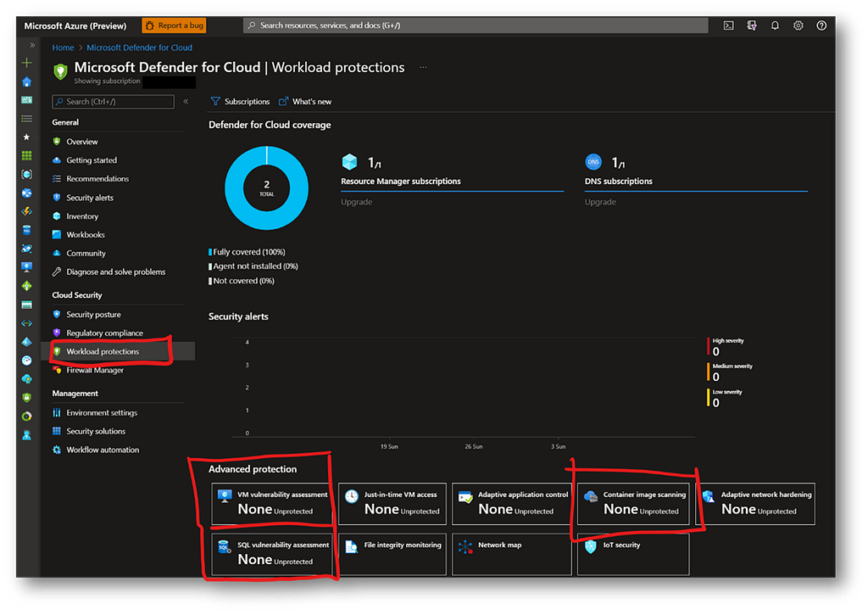Open the notifications bell
Image resolution: width=868 pixels, height=615 pixels.
pyautogui.click(x=775, y=25)
